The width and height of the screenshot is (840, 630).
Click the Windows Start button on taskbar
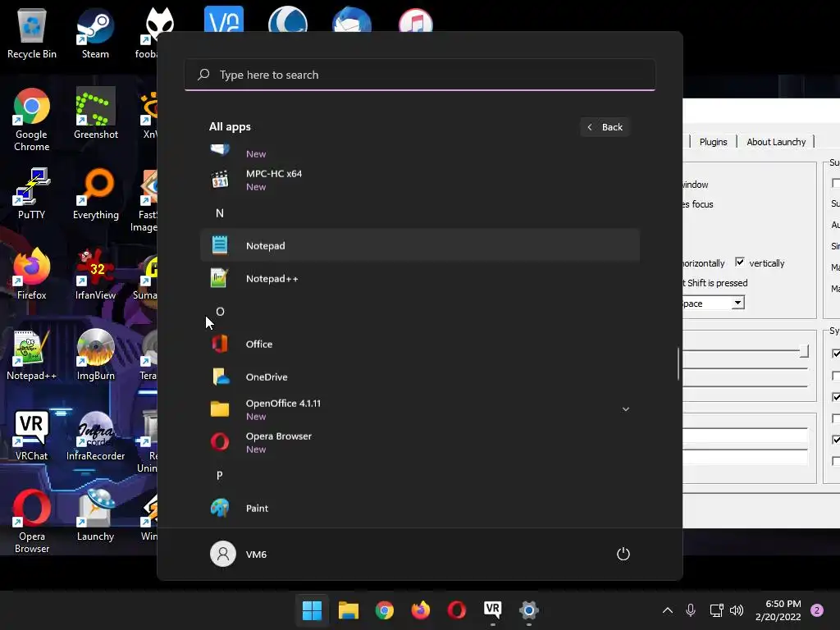(313, 609)
